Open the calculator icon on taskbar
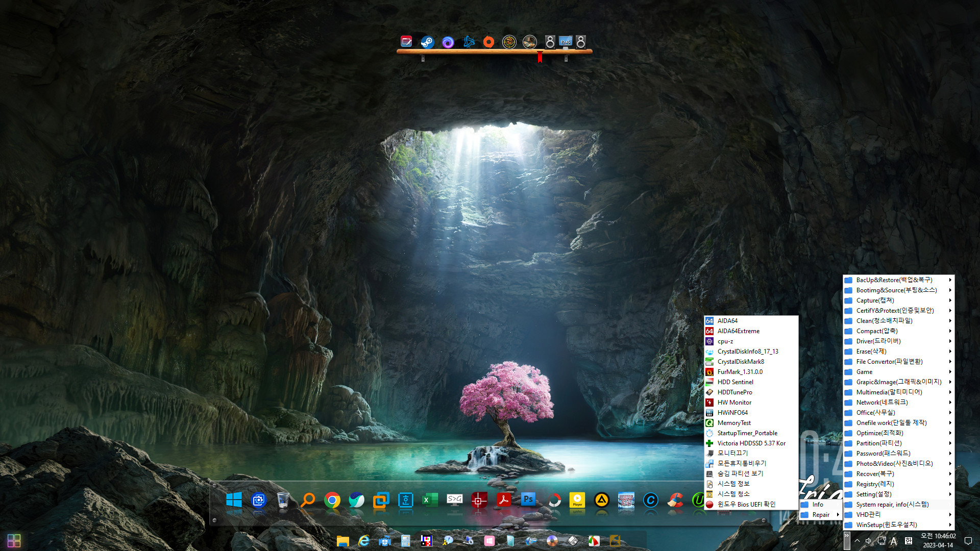The height and width of the screenshot is (551, 980). point(406,541)
